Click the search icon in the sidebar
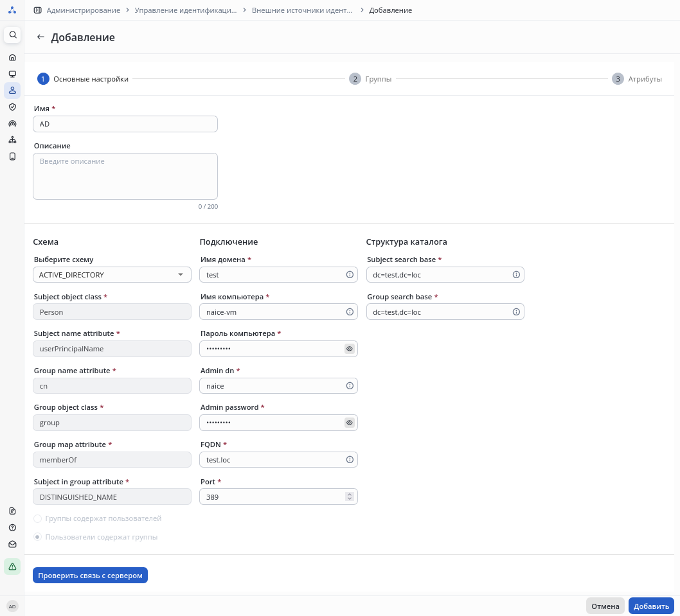 pos(12,35)
